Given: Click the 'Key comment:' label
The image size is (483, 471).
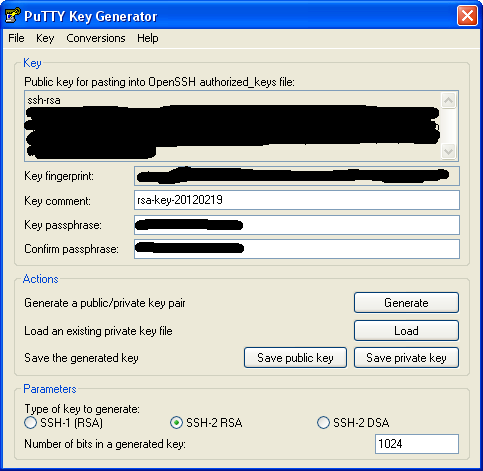Looking at the screenshot, I should click(57, 201).
